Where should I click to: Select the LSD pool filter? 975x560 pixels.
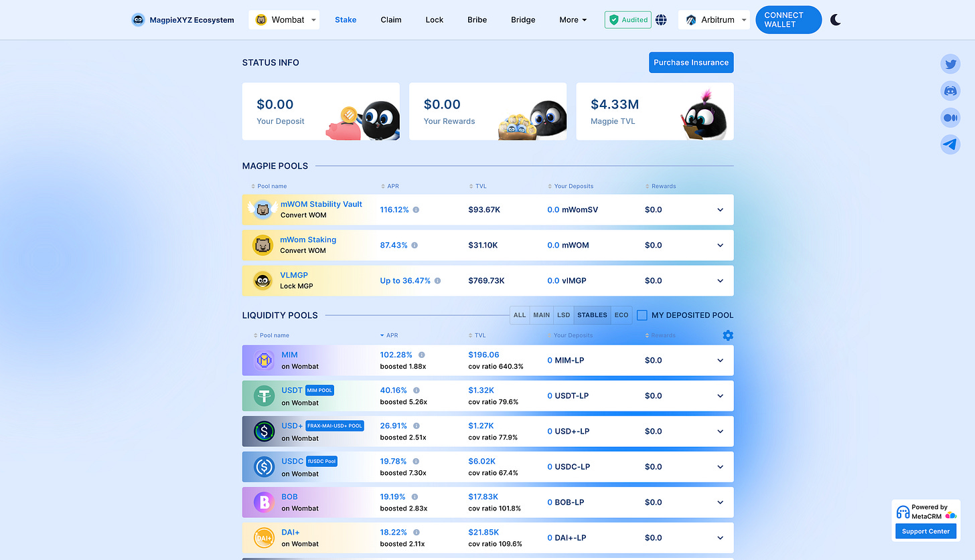[564, 315]
